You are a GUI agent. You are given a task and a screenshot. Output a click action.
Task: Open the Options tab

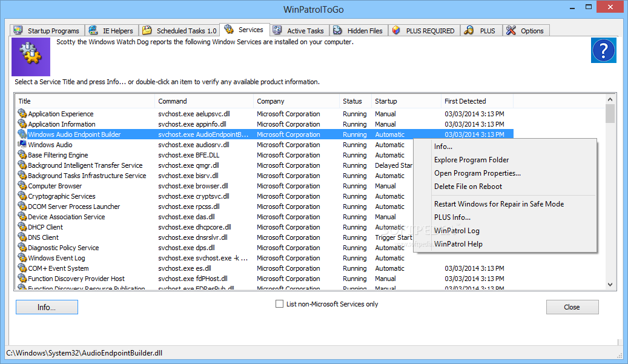pyautogui.click(x=526, y=30)
